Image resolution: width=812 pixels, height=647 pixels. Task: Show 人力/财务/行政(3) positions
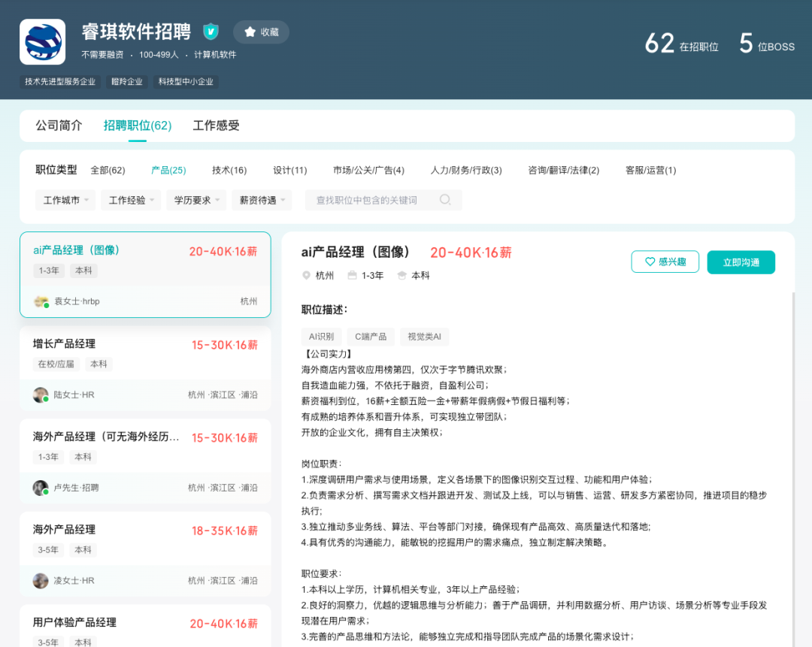466,171
